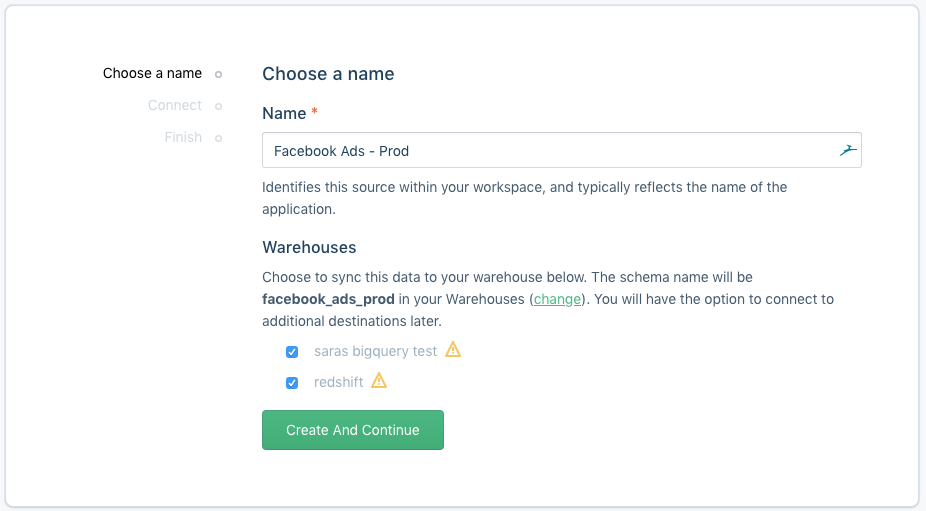Click the Warehouses section heading

(309, 247)
